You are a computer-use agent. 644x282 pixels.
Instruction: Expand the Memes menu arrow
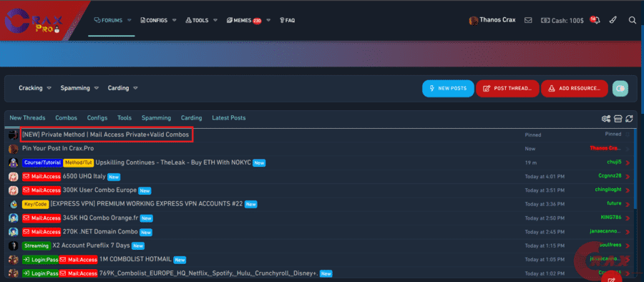268,20
